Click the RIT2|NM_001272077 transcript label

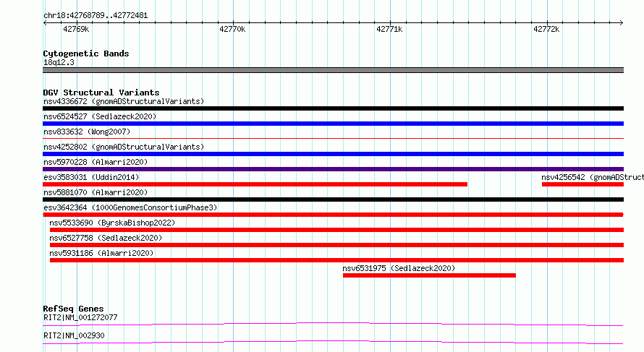coord(80,317)
